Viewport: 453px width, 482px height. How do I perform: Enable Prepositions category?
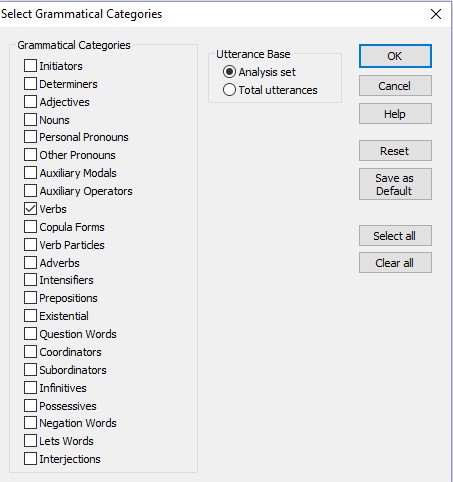[x=30, y=298]
